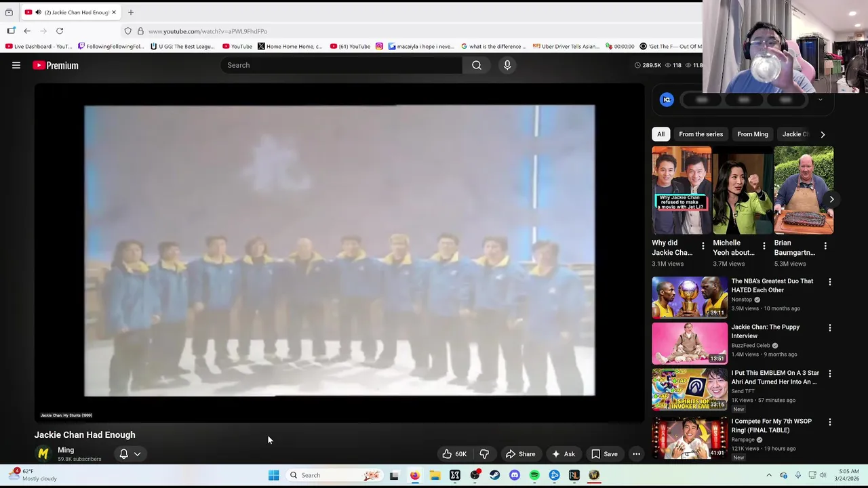Like the video (60K thumbs up)
Screen dimensions: 868x488
(x=454, y=454)
